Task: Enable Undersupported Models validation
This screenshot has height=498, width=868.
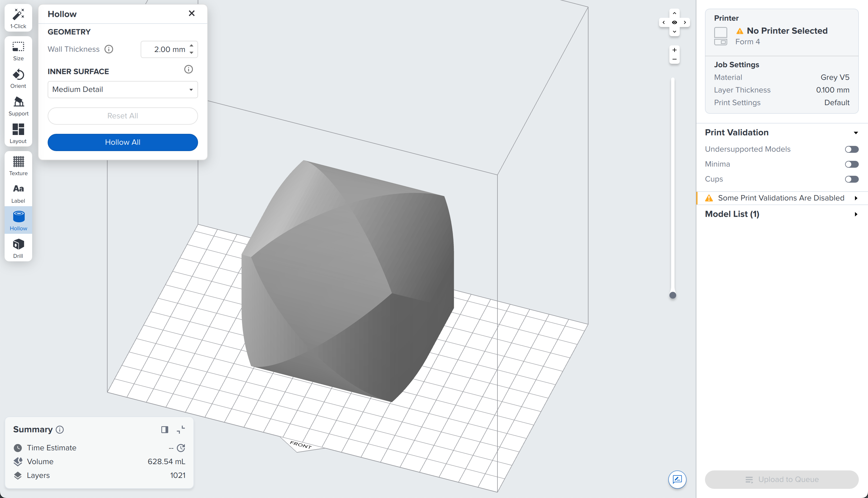Action: coord(852,149)
